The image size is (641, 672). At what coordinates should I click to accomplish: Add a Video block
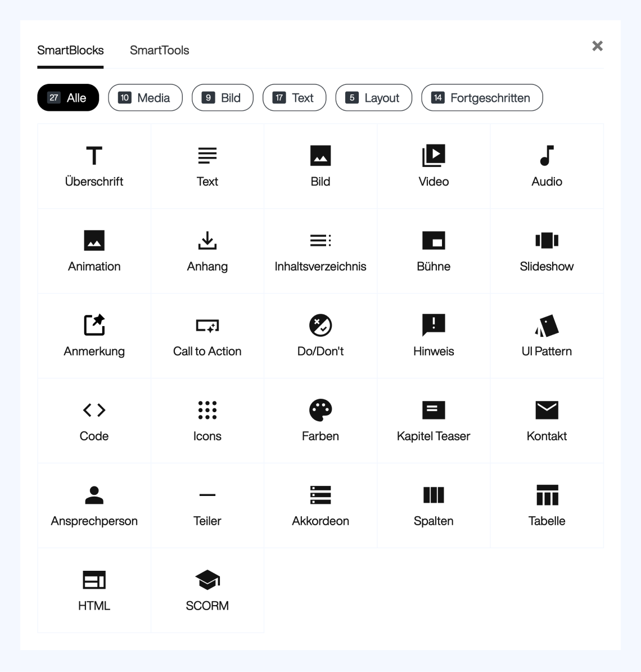[x=434, y=166]
